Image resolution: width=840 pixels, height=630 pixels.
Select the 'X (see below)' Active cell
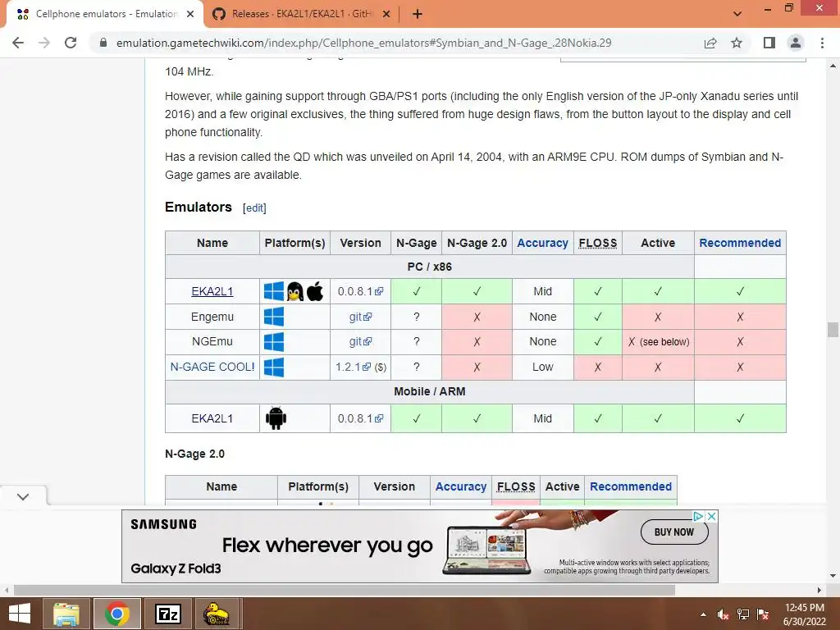click(x=658, y=341)
